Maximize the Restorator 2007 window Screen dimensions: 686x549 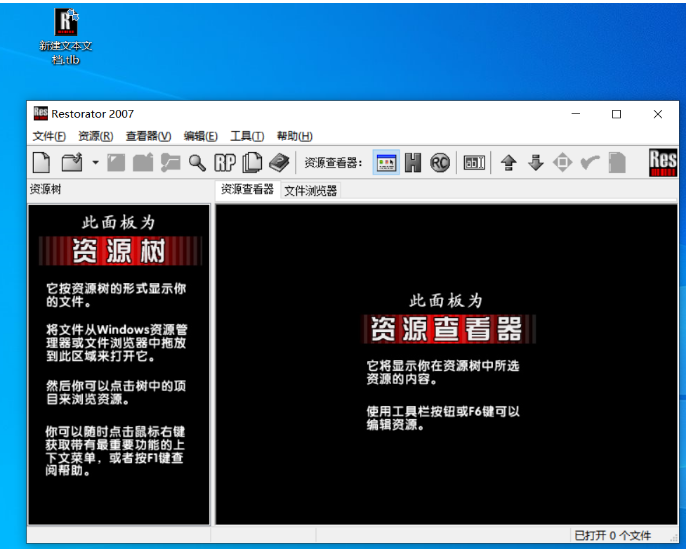tap(616, 114)
